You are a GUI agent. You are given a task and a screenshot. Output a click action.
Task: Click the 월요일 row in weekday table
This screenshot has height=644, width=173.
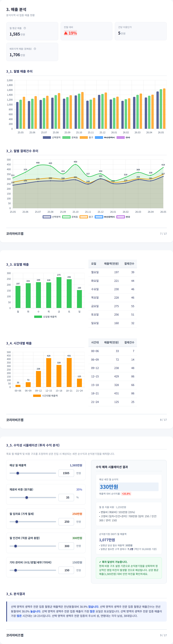pyautogui.click(x=113, y=272)
